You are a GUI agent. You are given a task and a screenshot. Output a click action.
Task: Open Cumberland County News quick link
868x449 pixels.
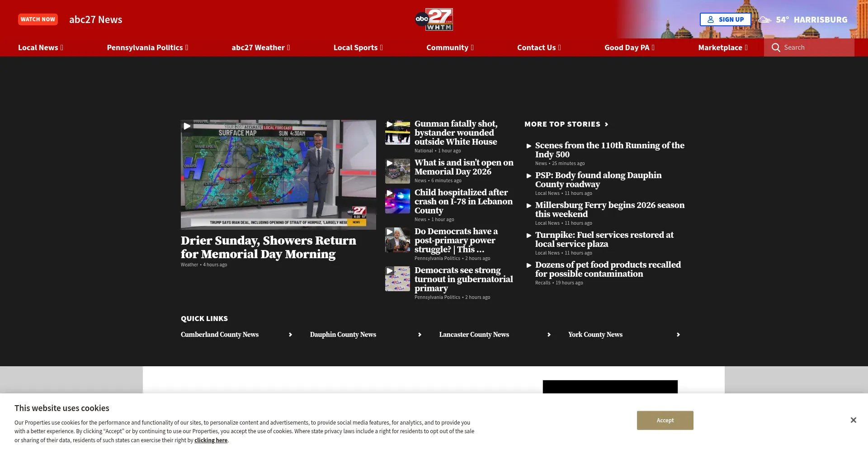(x=220, y=335)
